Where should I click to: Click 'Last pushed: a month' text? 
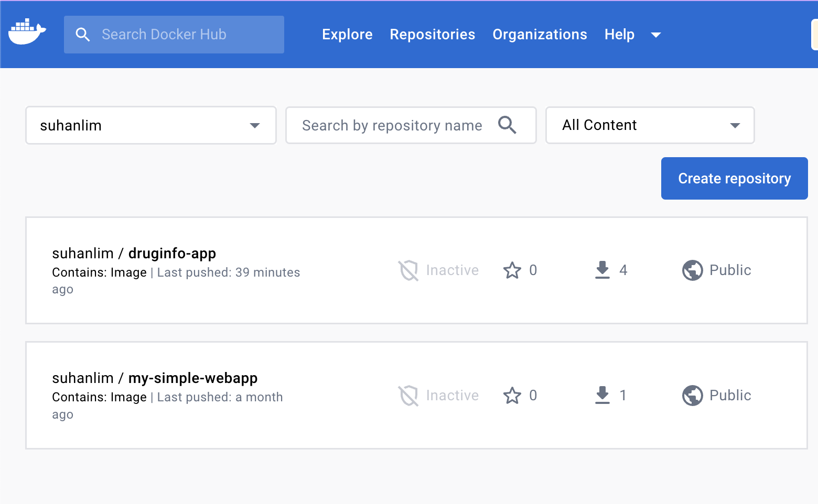click(x=220, y=397)
